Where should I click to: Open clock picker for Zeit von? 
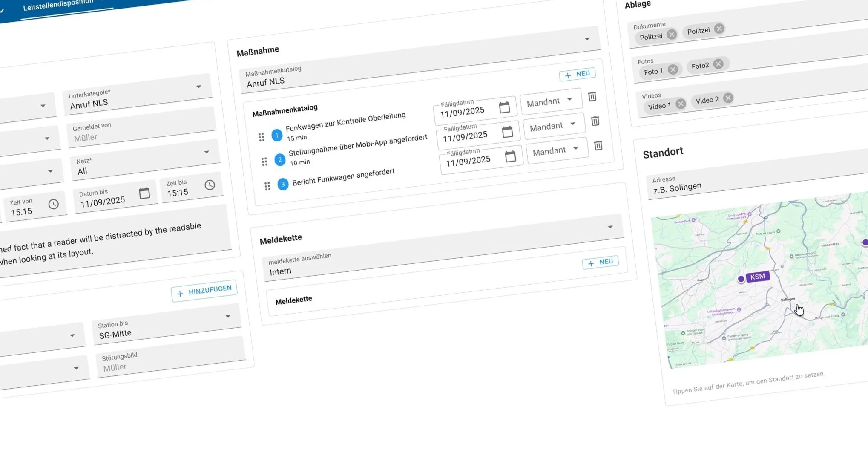click(x=53, y=204)
